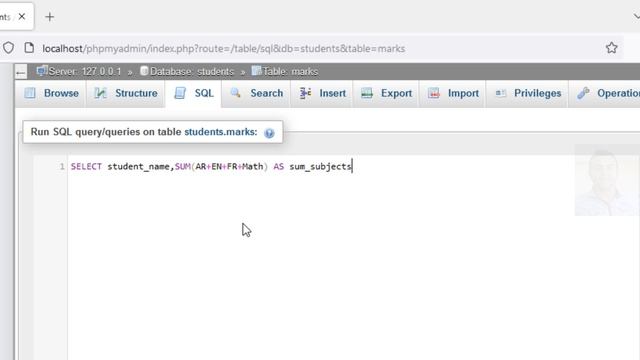Click the Browse tab table icon
The height and width of the screenshot is (360, 640).
30,93
